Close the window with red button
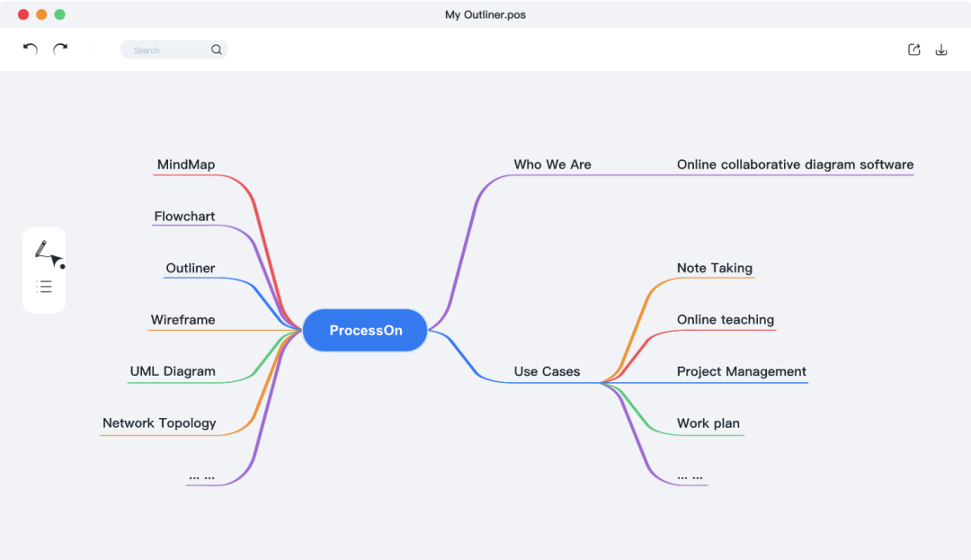The image size is (971, 560). (23, 14)
